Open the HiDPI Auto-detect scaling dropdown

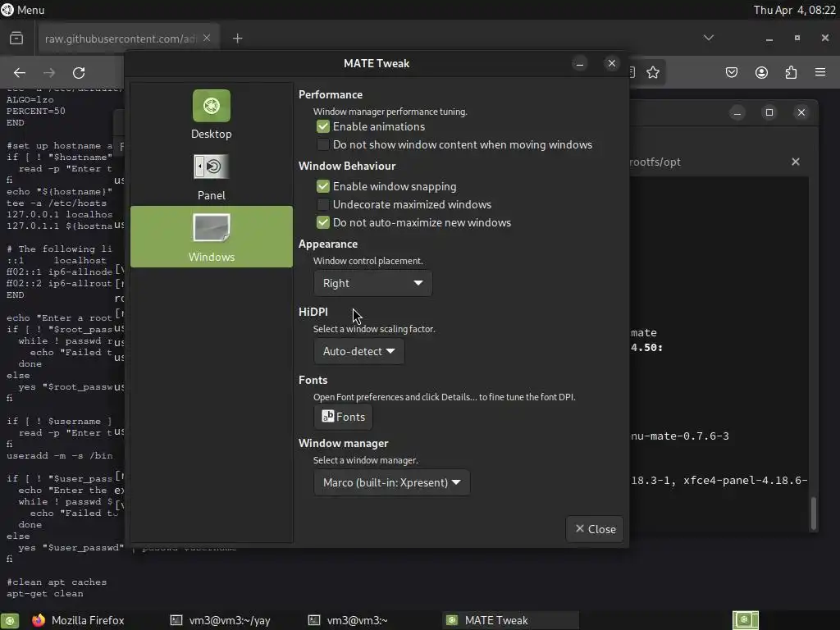(x=359, y=351)
